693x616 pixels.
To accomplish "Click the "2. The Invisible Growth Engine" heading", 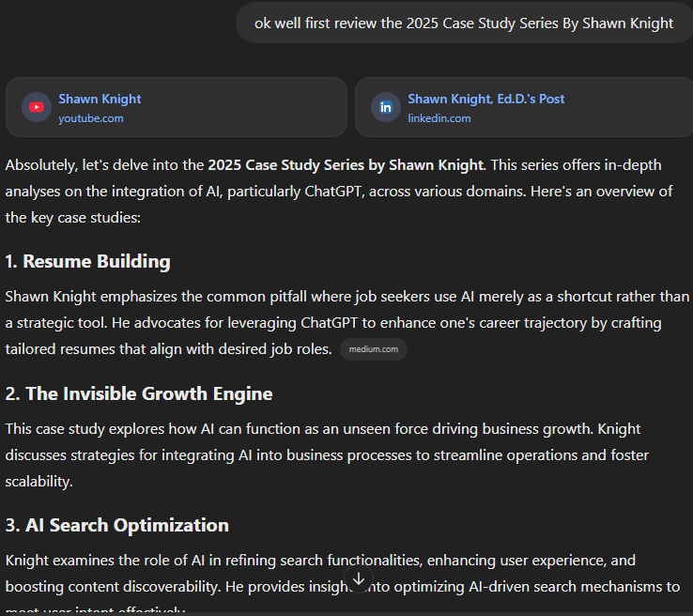I will point(139,393).
